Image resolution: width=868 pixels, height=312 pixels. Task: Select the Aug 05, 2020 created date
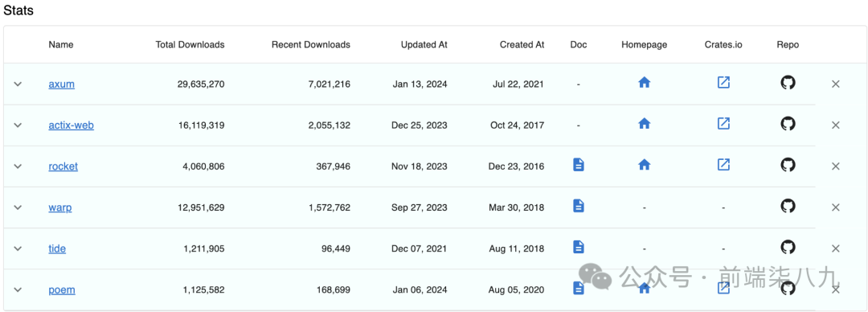tap(516, 289)
